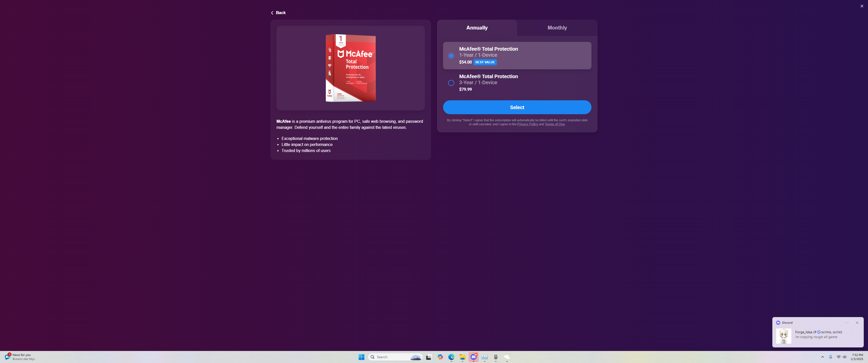The image size is (868, 363).
Task: Open the News for you widget
Action: [x=21, y=357]
